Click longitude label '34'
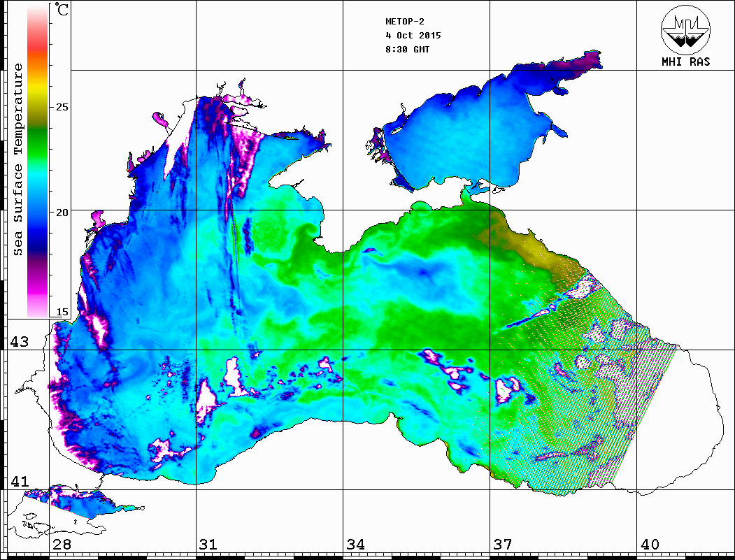This screenshot has width=735, height=560. tap(355, 544)
